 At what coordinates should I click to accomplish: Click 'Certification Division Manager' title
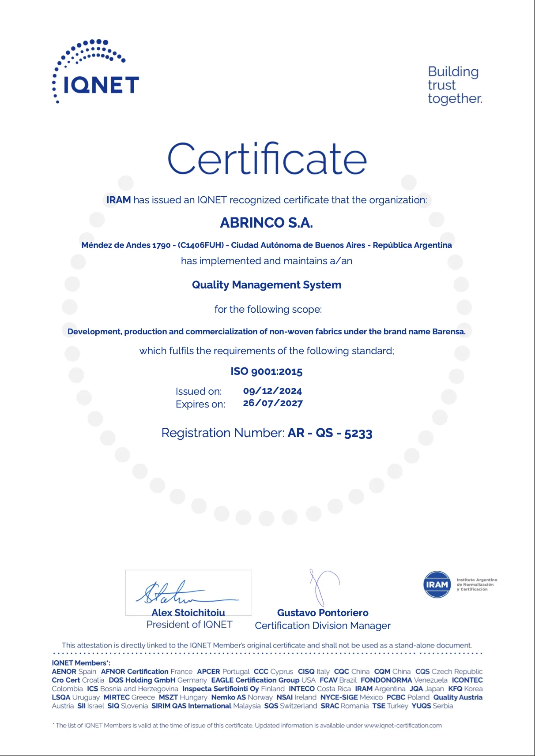point(323,626)
